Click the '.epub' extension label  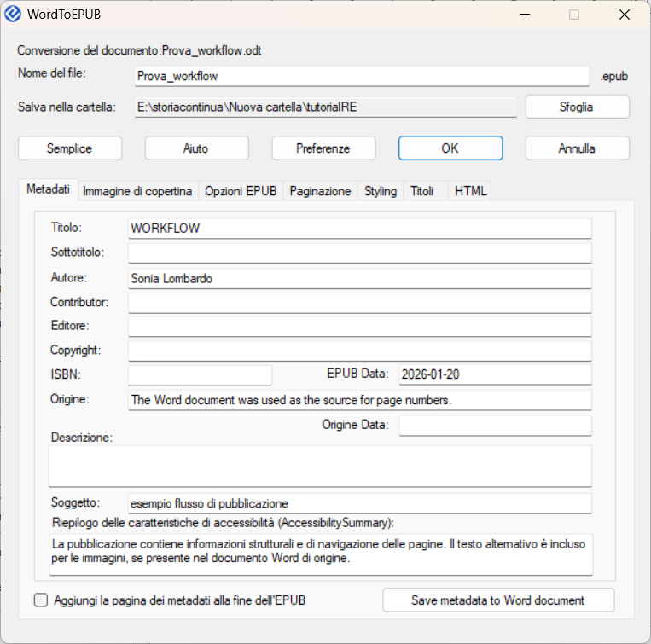coord(614,77)
